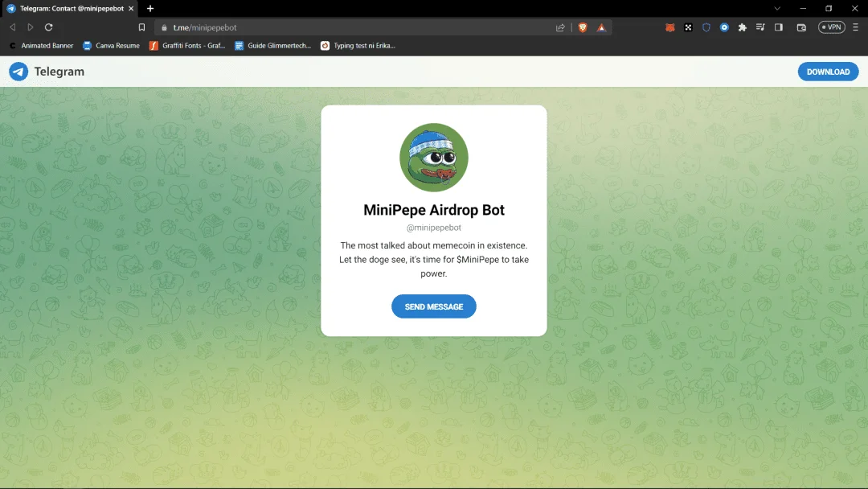Open the media playlist music icon
This screenshot has height=489, width=868.
tap(760, 27)
